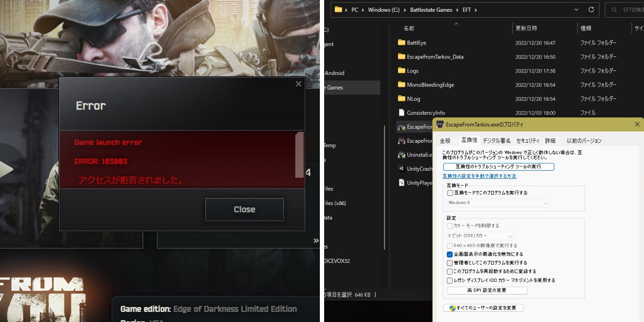
Task: Click the NLog folder icon
Action: [x=401, y=99]
